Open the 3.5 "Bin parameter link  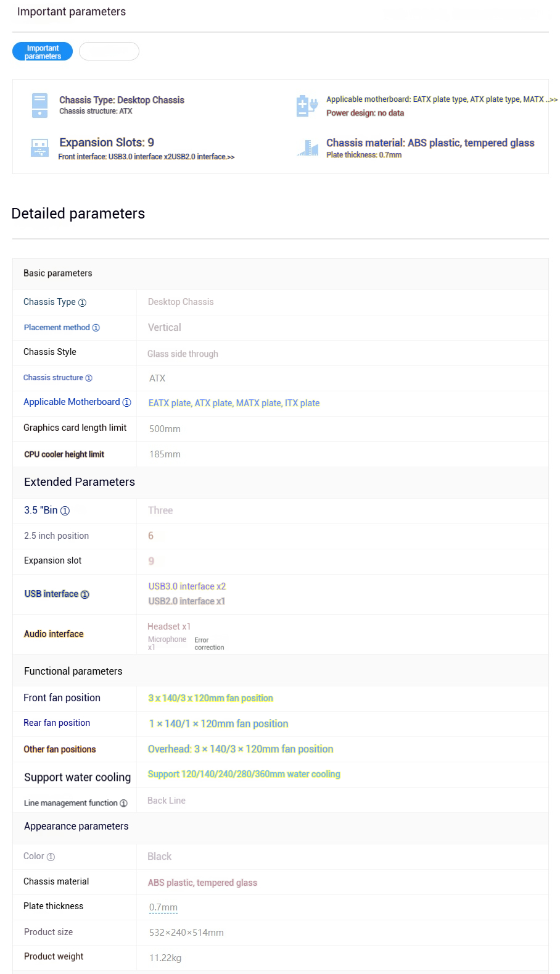[41, 510]
